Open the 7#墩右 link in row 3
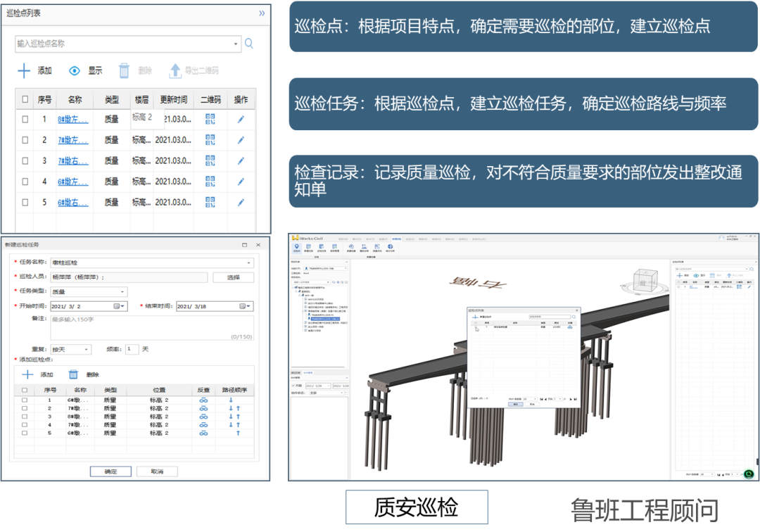 point(73,160)
